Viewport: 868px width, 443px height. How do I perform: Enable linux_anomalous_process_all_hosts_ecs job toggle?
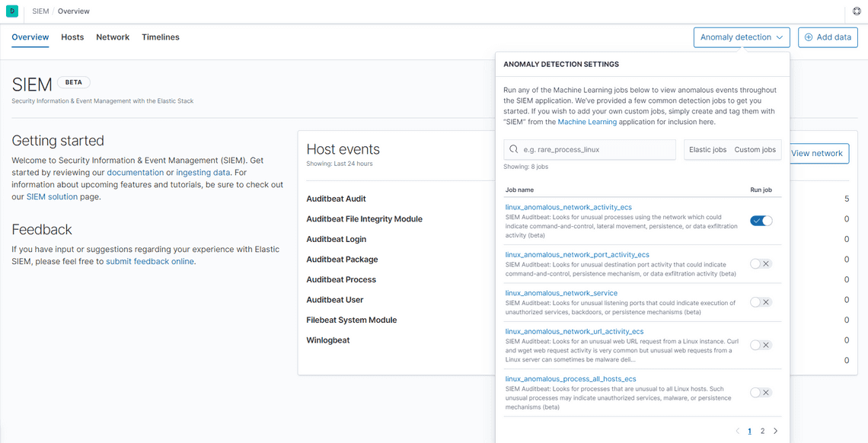tap(761, 393)
